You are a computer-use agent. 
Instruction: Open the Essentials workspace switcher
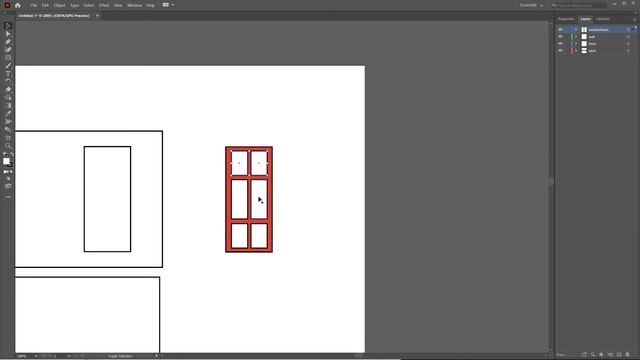[x=531, y=5]
